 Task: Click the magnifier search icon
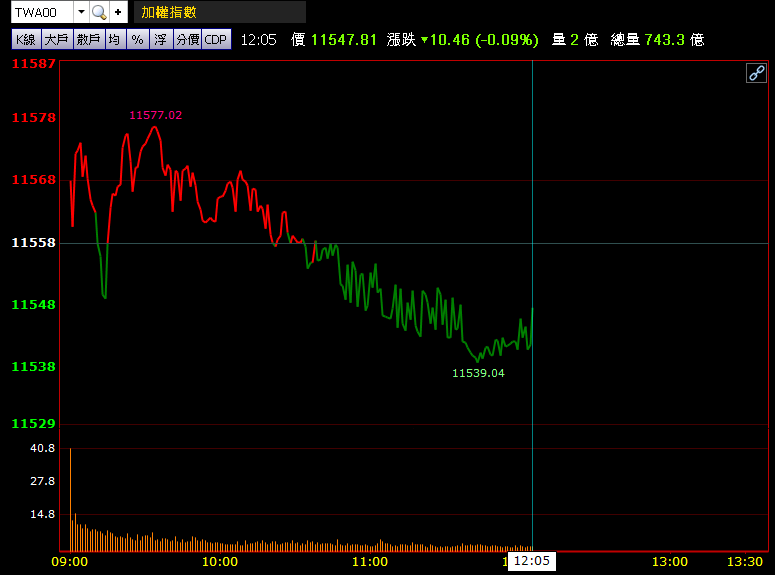(x=99, y=12)
